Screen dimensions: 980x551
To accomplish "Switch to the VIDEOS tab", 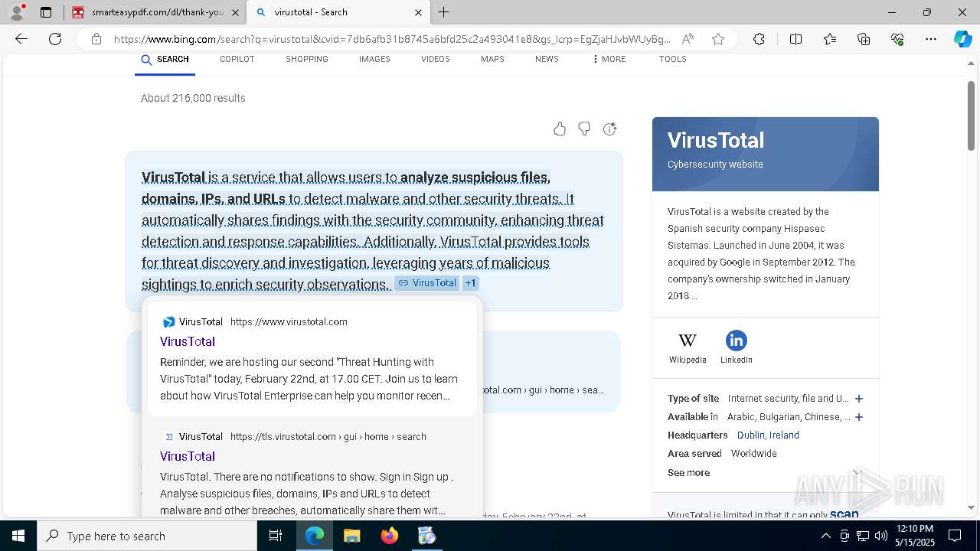I will 436,59.
